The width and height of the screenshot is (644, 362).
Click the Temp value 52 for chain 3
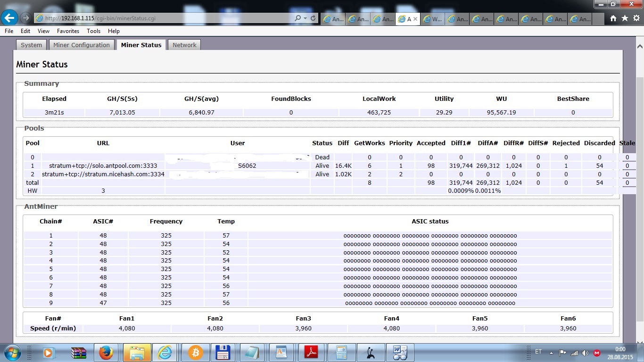[226, 252]
